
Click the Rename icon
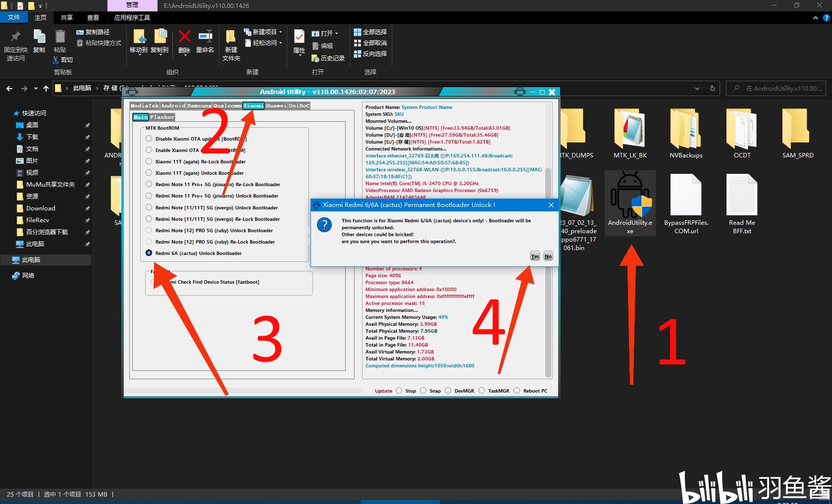coord(205,36)
